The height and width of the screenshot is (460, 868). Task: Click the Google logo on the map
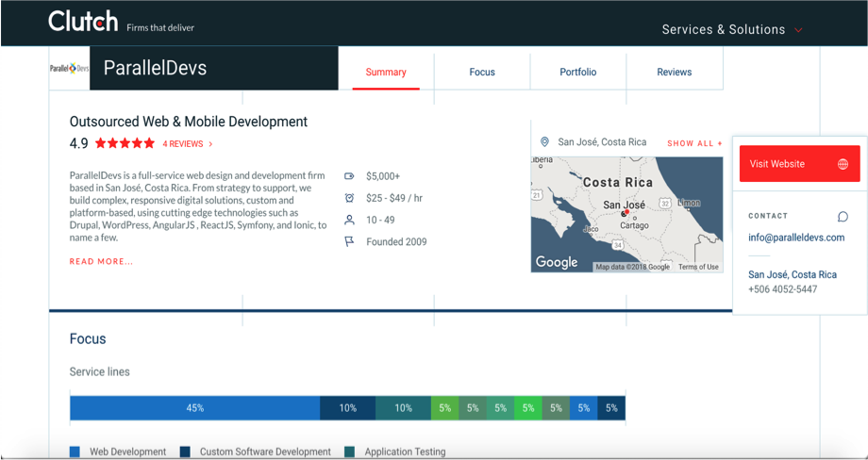[x=557, y=262]
